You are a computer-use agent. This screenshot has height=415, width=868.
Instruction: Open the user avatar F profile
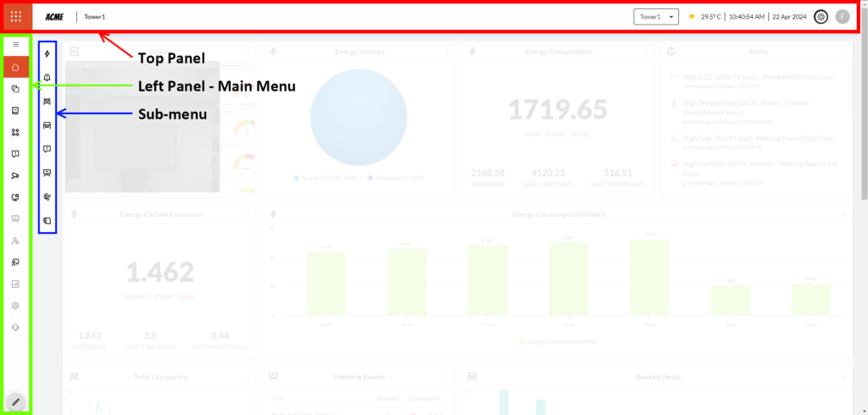(842, 16)
